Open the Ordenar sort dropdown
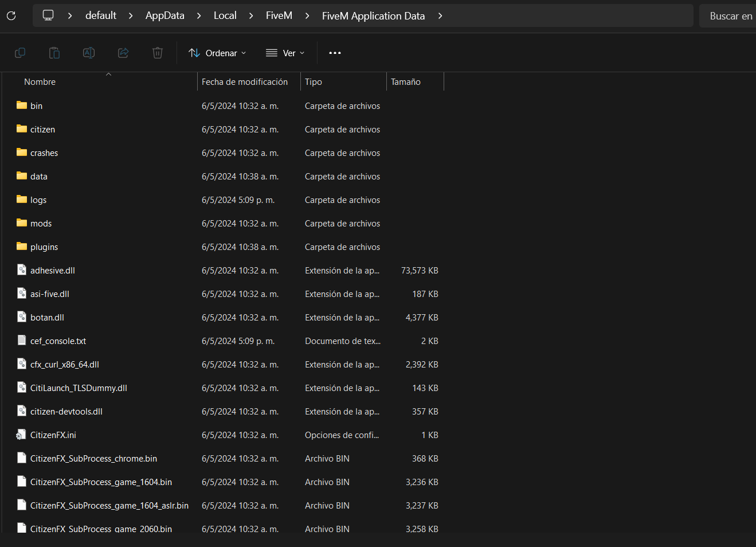The height and width of the screenshot is (547, 756). click(x=217, y=53)
